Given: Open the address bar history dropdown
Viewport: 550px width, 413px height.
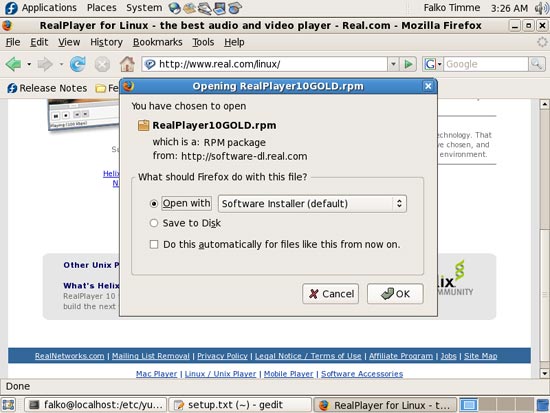Looking at the screenshot, I should click(x=393, y=64).
